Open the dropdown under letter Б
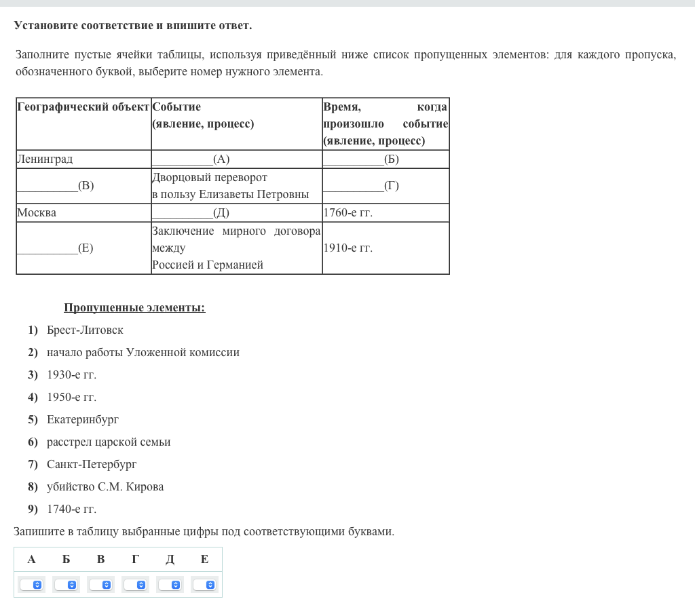Image resolution: width=695 pixels, height=616 pixels. coord(66,584)
